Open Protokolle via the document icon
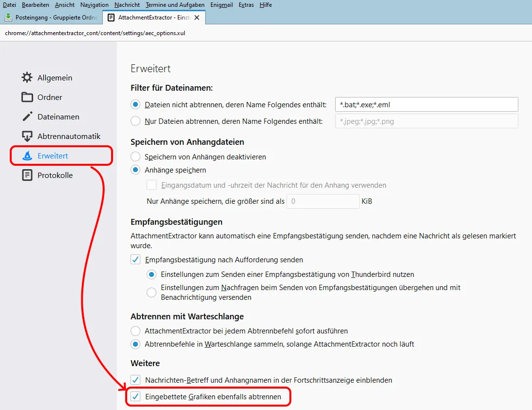532x410 pixels. click(x=27, y=175)
